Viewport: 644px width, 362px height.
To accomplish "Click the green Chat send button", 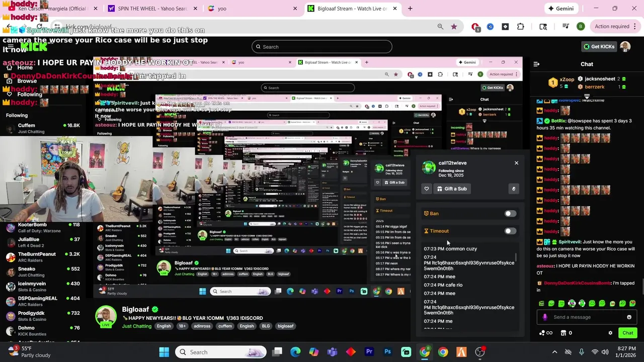I will pyautogui.click(x=628, y=333).
